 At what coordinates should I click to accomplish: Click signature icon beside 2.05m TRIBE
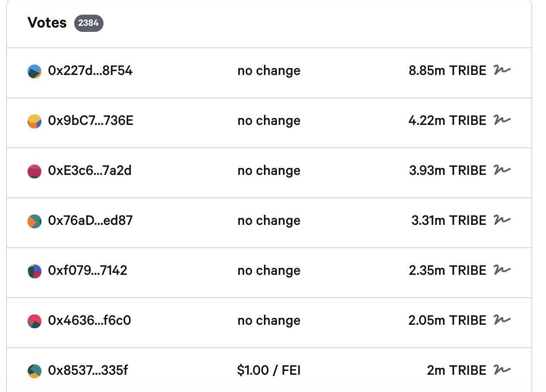502,320
